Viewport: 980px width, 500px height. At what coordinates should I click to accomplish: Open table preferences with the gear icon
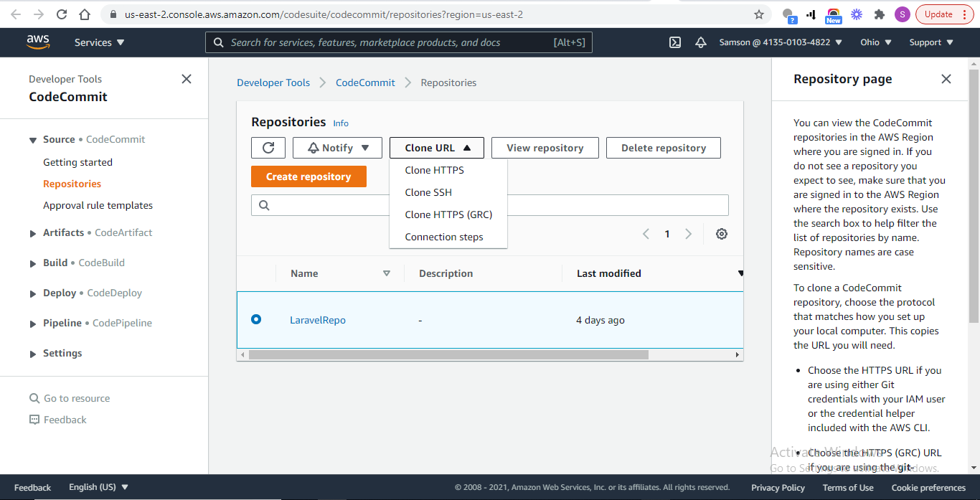coord(722,233)
